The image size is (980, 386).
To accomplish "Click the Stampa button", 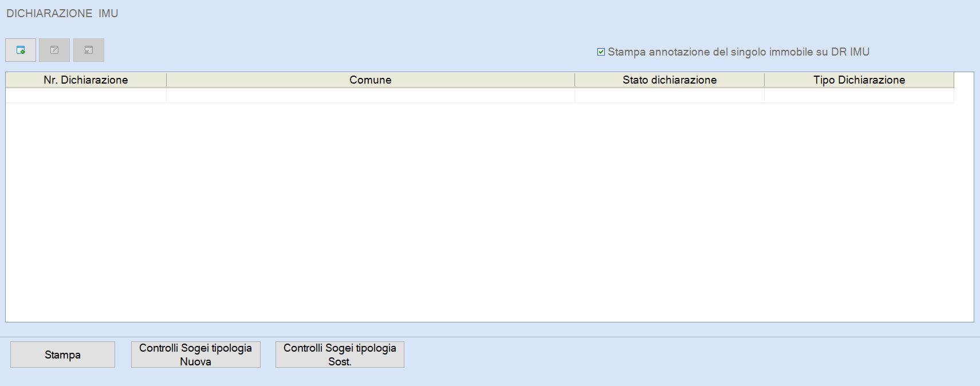I will (x=62, y=355).
